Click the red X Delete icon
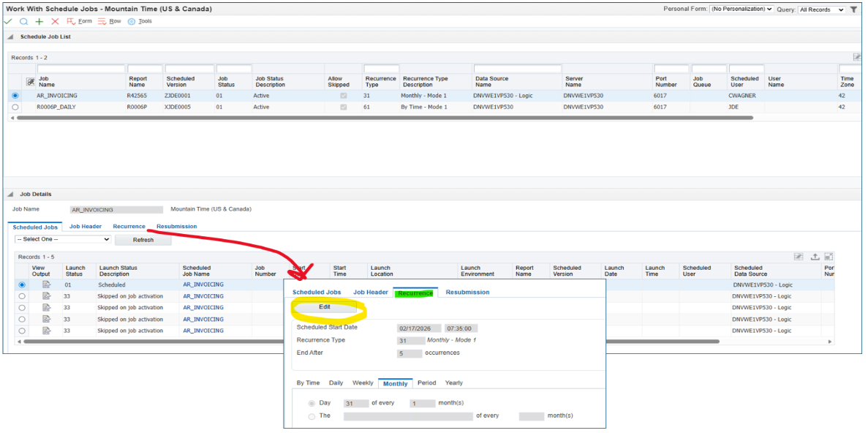Viewport: 868px width, 433px height. point(55,22)
